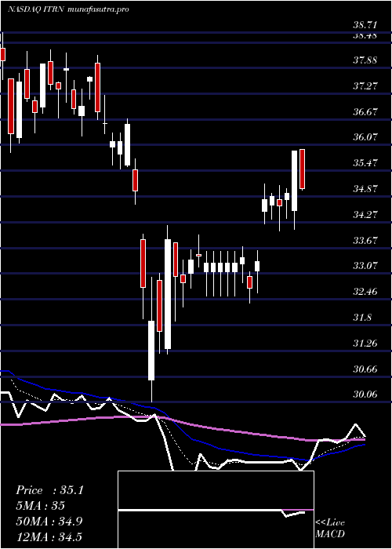392x549 pixels.
Task: Select the 32.46 price axis label
Action: coord(365,291)
